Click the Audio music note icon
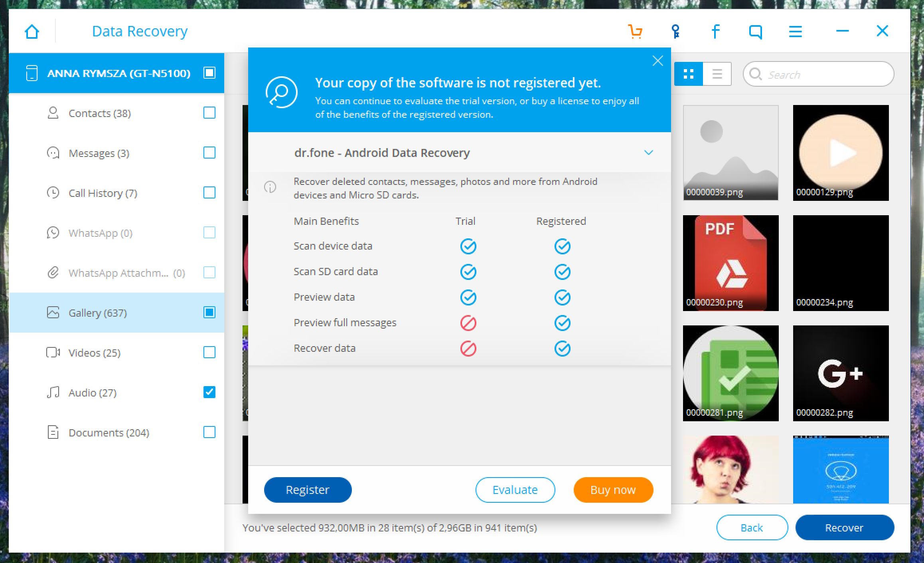This screenshot has height=563, width=924. click(53, 393)
